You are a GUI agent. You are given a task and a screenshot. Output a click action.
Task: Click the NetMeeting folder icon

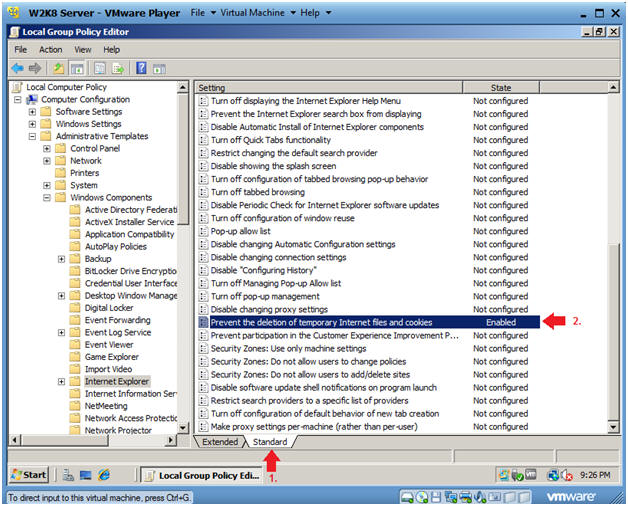coord(75,406)
